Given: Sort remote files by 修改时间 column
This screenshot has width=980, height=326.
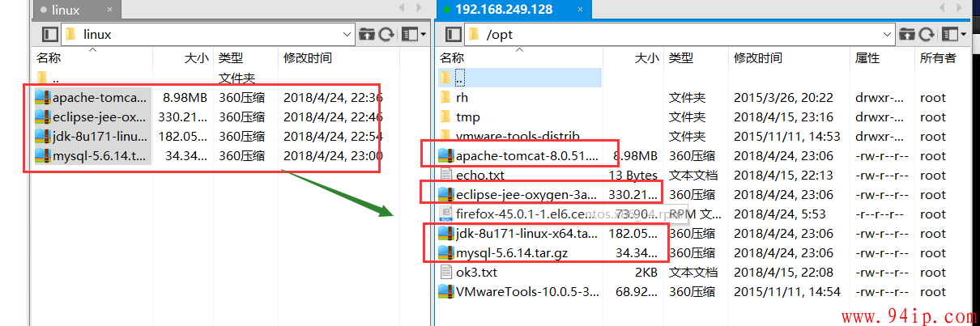Looking at the screenshot, I should tap(758, 58).
